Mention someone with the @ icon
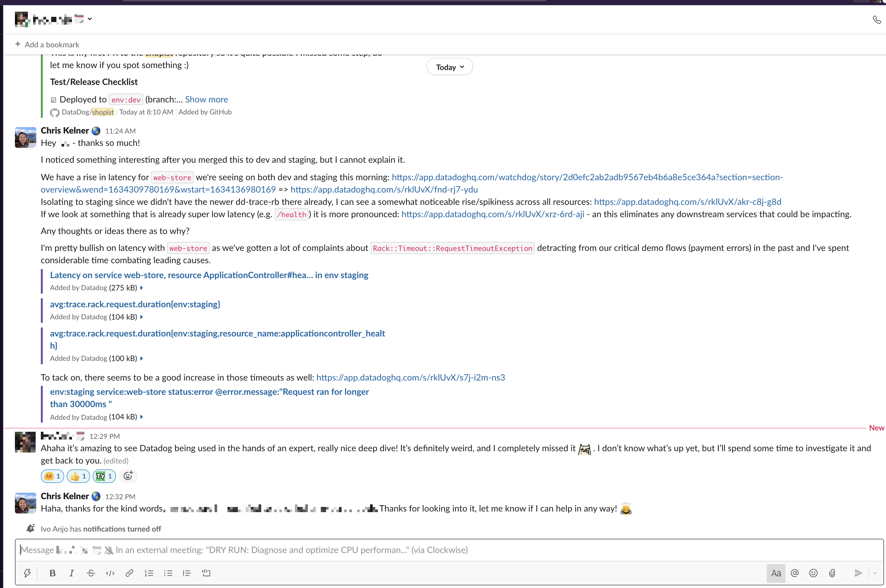This screenshot has width=886, height=588. pyautogui.click(x=795, y=573)
